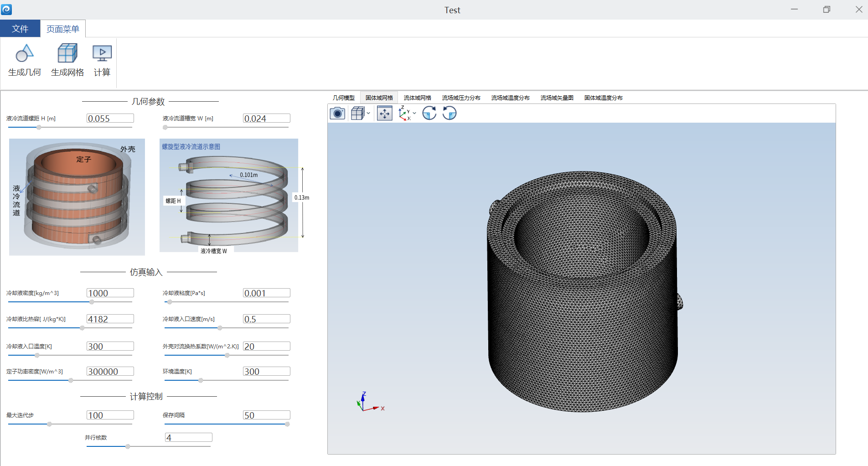Click the 计算 compute icon

tap(102, 54)
